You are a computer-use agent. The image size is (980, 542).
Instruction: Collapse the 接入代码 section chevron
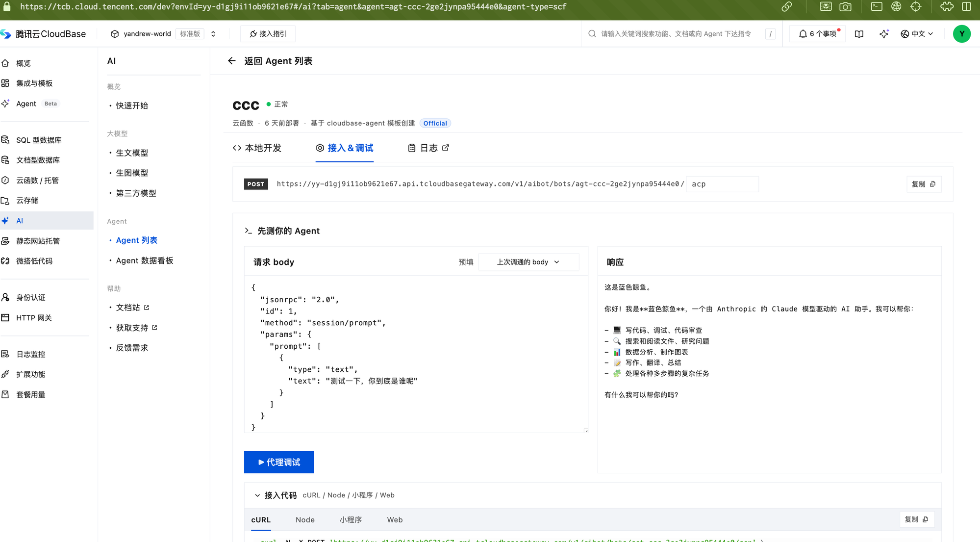click(257, 495)
